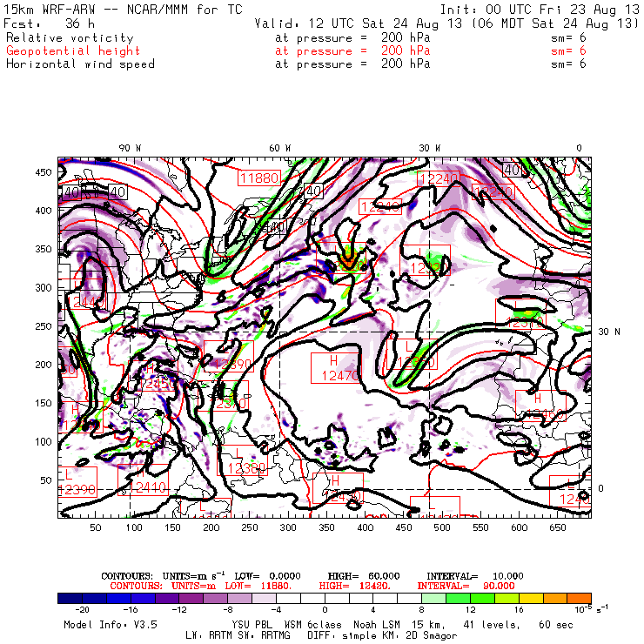
Task: Click the '60 sec' timestep text
Action: coord(556,625)
